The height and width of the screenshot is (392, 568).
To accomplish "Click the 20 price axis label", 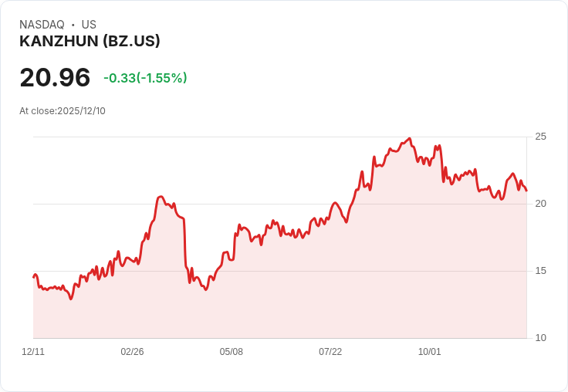I will point(540,204).
